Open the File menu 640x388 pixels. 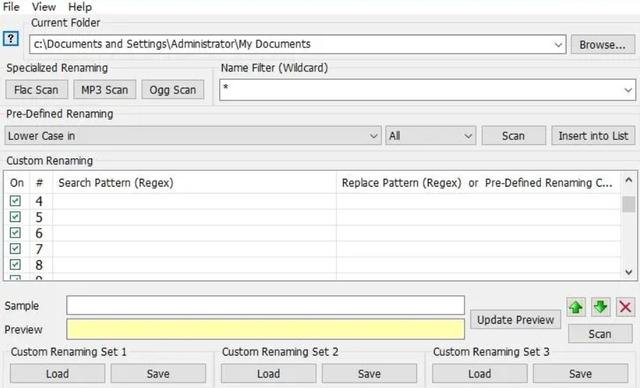11,7
